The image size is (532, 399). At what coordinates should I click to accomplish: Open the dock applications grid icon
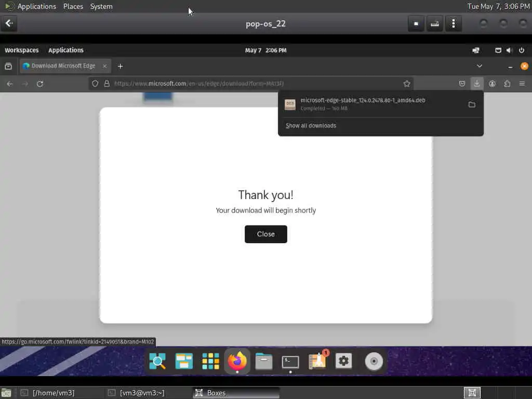coord(210,361)
